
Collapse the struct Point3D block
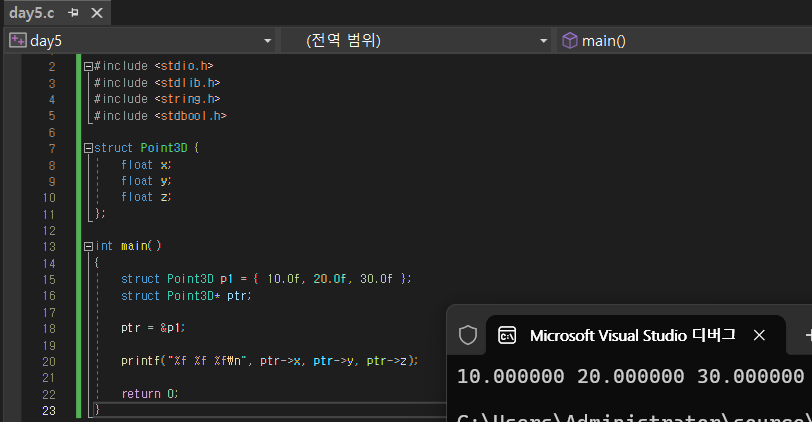coord(88,148)
